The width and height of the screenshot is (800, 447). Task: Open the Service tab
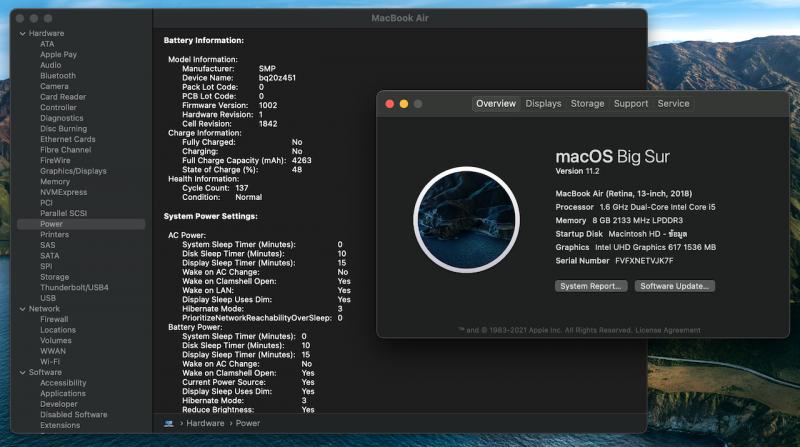[673, 104]
